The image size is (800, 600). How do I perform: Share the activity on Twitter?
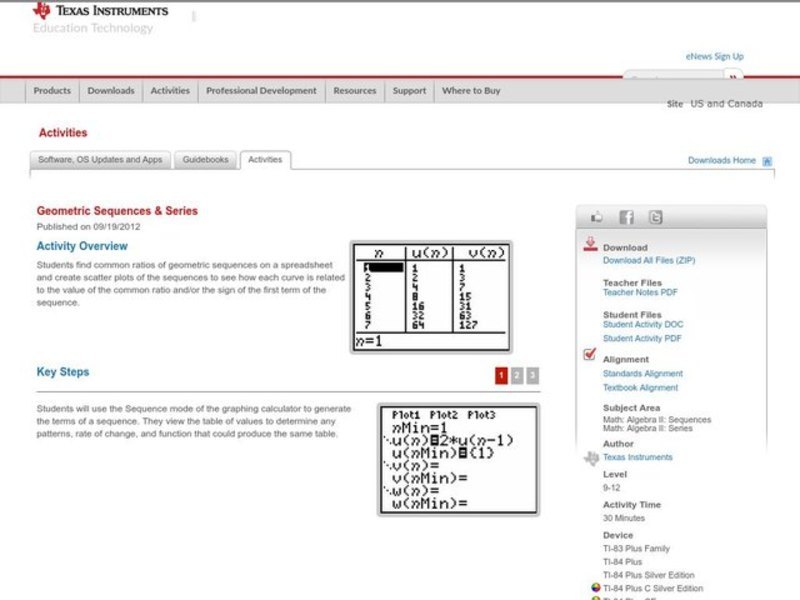tap(655, 215)
